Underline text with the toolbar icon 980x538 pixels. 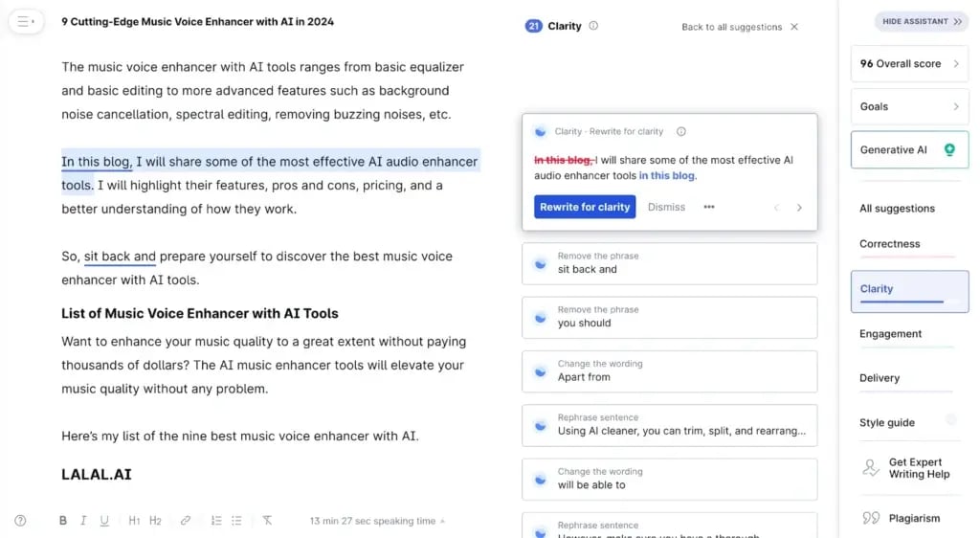coord(104,521)
